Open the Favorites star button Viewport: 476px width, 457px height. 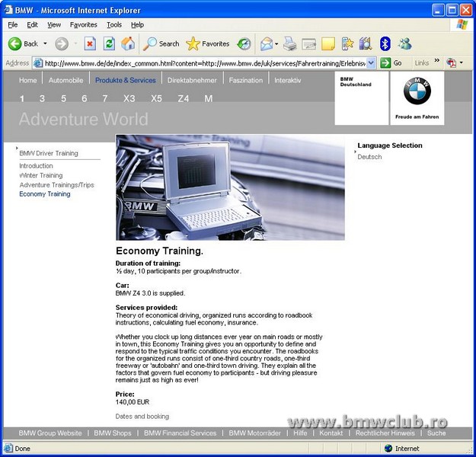click(x=208, y=43)
